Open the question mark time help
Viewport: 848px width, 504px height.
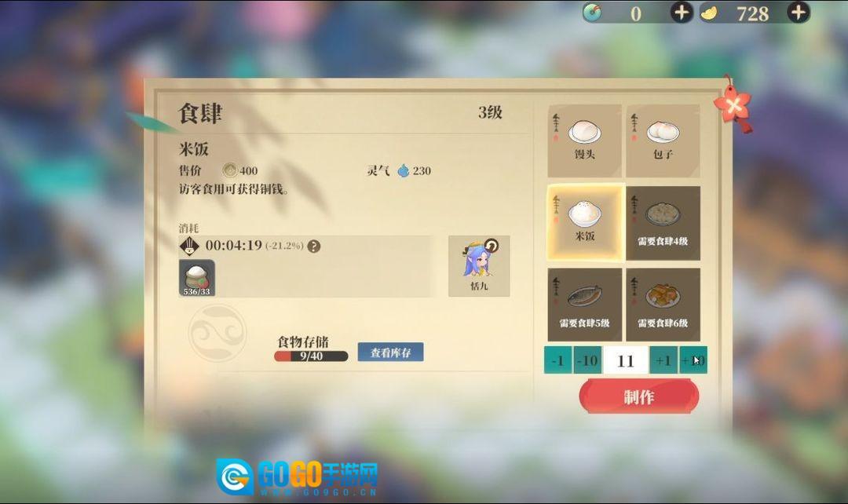click(313, 247)
